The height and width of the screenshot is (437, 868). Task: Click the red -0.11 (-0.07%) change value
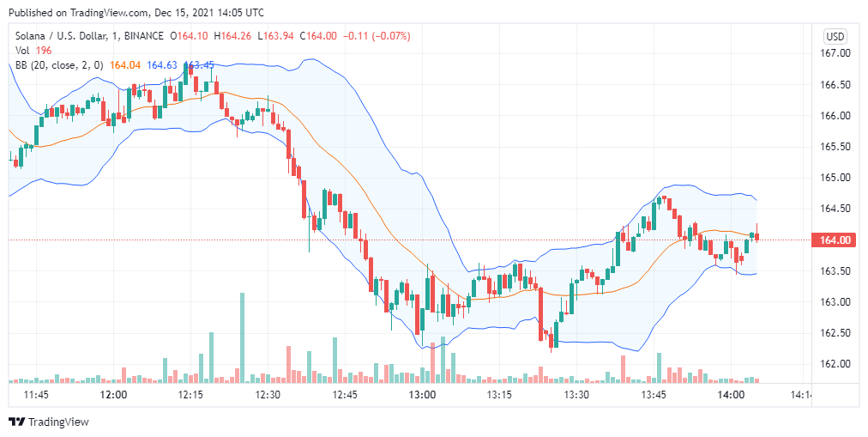pyautogui.click(x=377, y=36)
